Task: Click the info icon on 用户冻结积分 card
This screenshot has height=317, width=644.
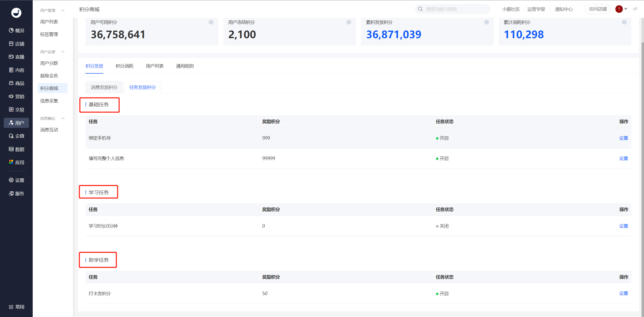Action: coord(349,22)
